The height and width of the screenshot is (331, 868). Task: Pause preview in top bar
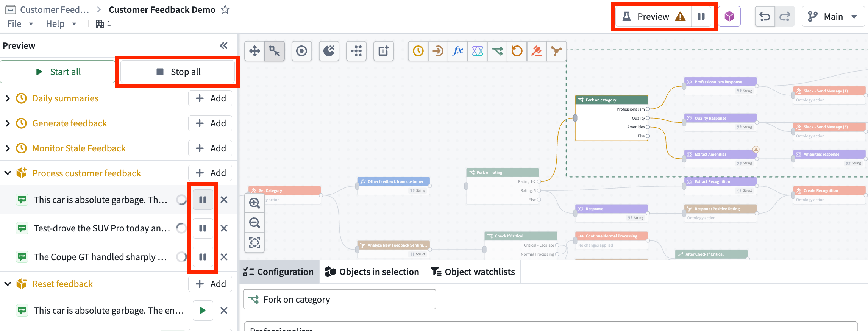click(x=701, y=17)
